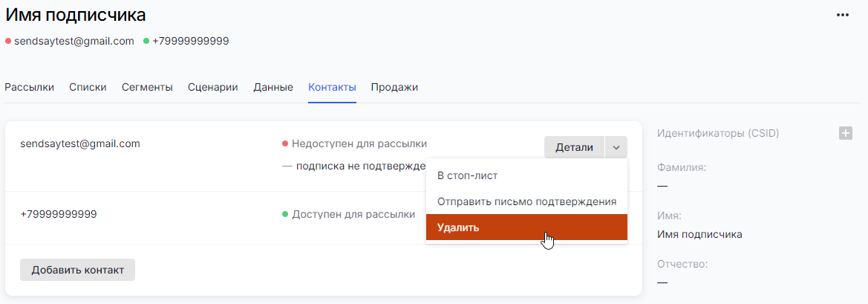This screenshot has width=868, height=304.
Task: Select Отправить письмо подтверждения menu item
Action: (x=526, y=201)
